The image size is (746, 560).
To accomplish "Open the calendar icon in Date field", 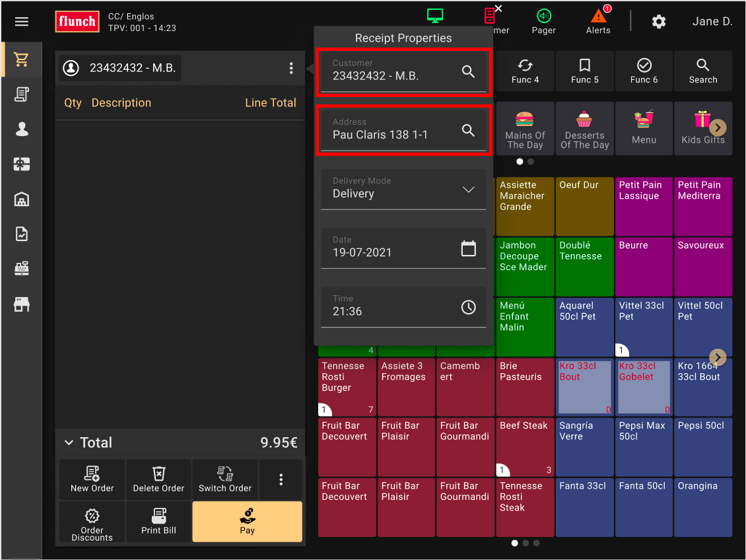I will tap(468, 248).
